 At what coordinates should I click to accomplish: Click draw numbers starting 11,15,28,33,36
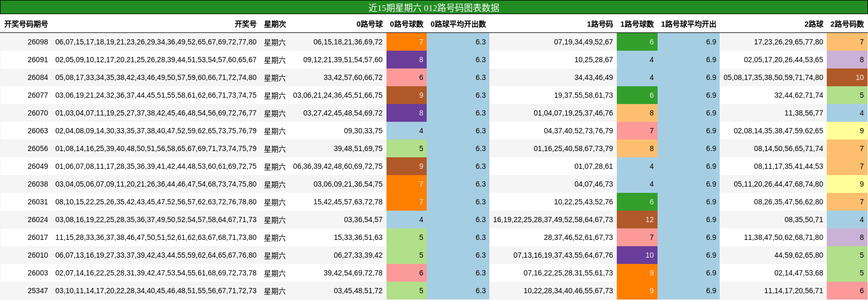pyautogui.click(x=156, y=237)
